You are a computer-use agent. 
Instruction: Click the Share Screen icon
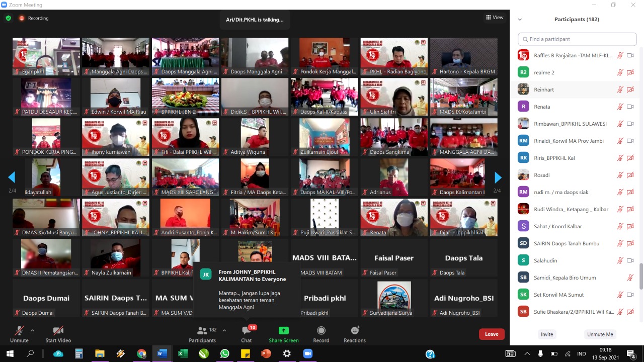(x=284, y=331)
